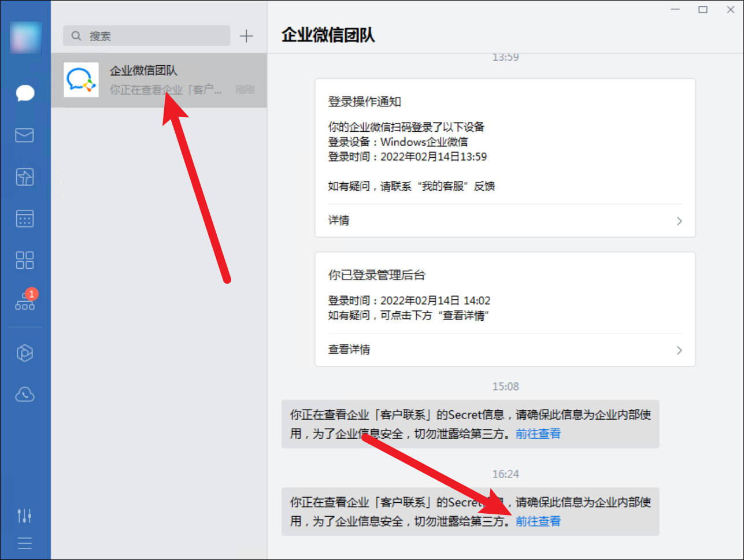Minimize the window
This screenshot has height=560, width=744.
click(675, 9)
